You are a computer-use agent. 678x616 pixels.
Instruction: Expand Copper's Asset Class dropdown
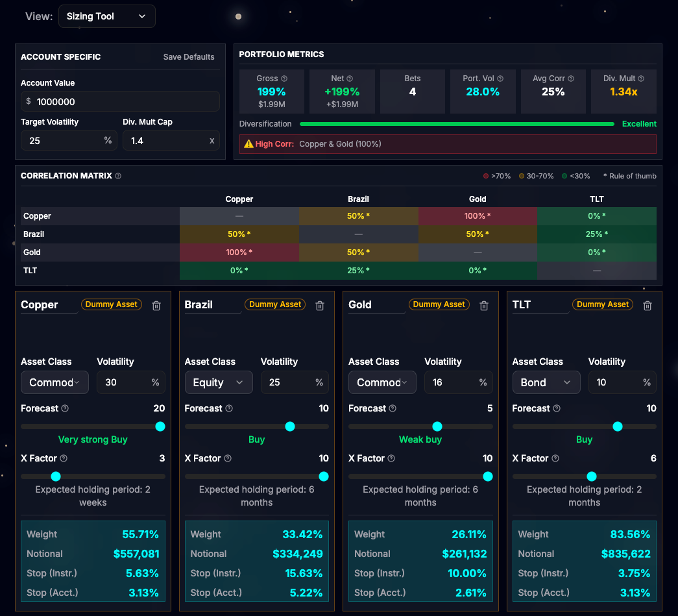click(55, 382)
